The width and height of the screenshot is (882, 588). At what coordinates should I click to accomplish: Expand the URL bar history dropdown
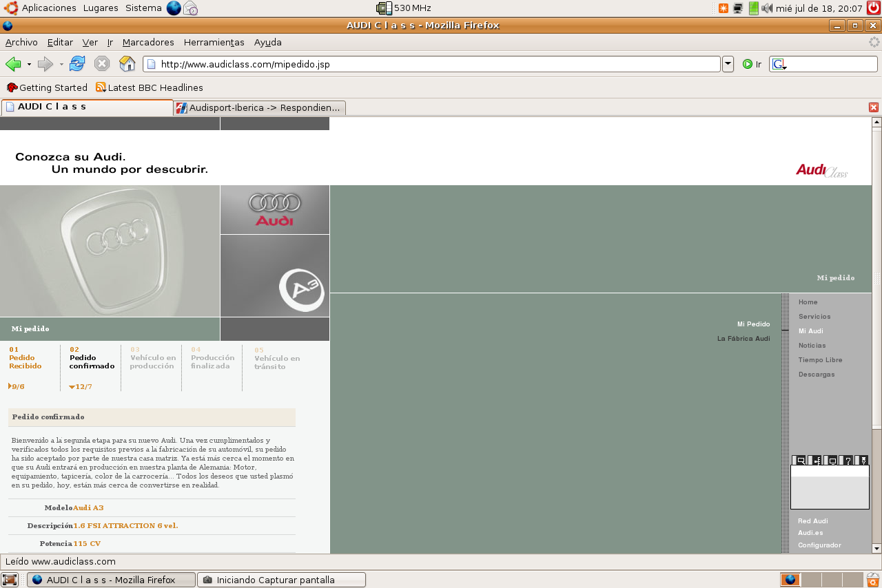pos(728,64)
